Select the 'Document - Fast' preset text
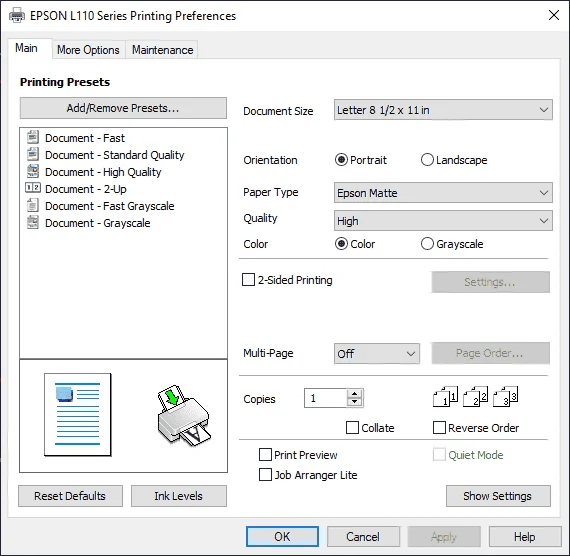Screen dimensions: 570x556 click(85, 138)
